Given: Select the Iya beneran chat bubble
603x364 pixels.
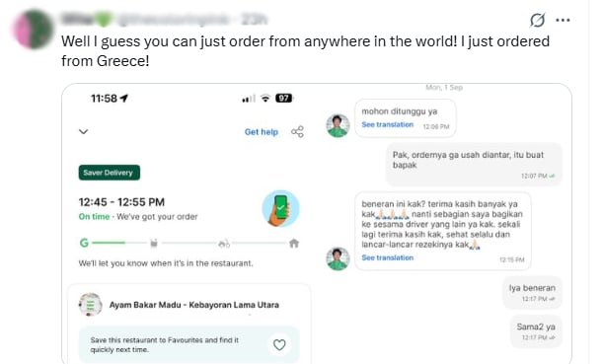Looking at the screenshot, I should 532,293.
